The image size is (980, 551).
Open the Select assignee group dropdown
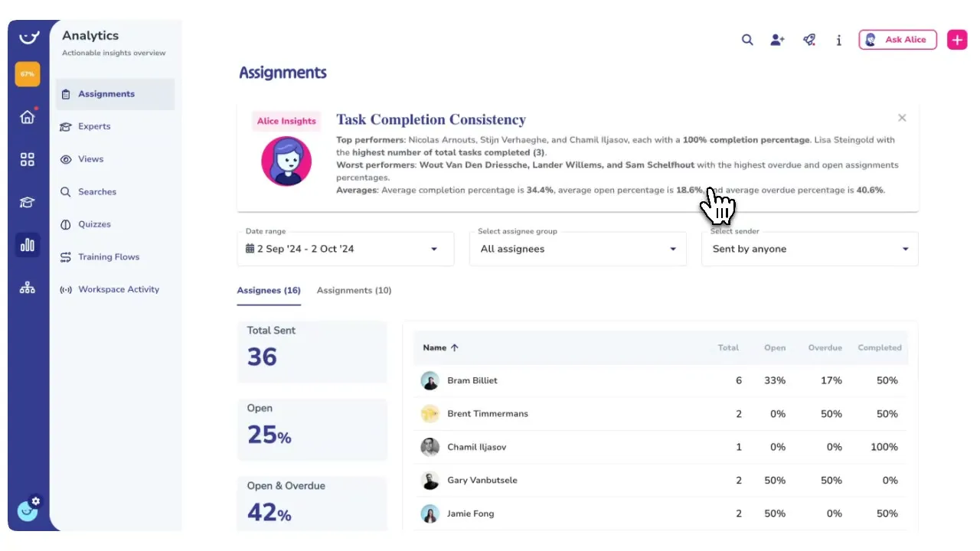tap(578, 249)
